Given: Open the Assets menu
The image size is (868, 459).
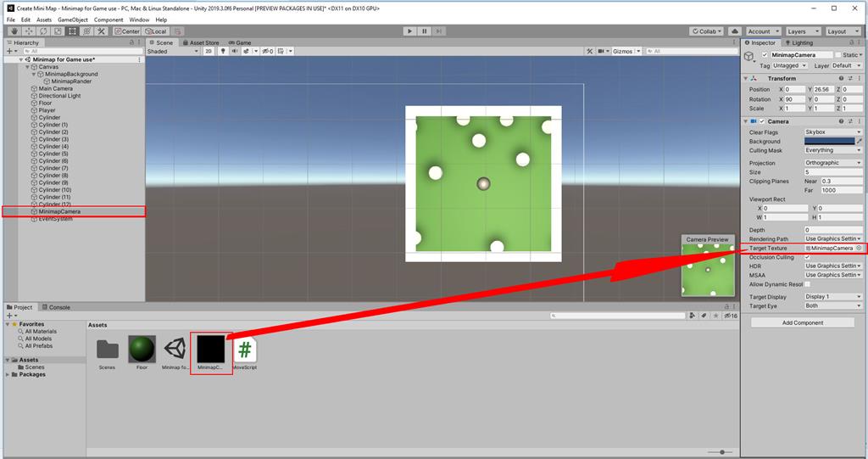Looking at the screenshot, I should point(44,20).
